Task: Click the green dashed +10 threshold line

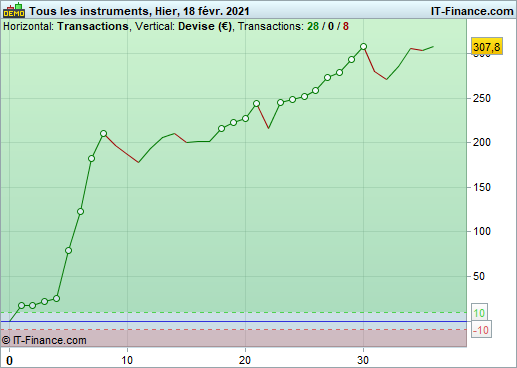Action: click(233, 313)
